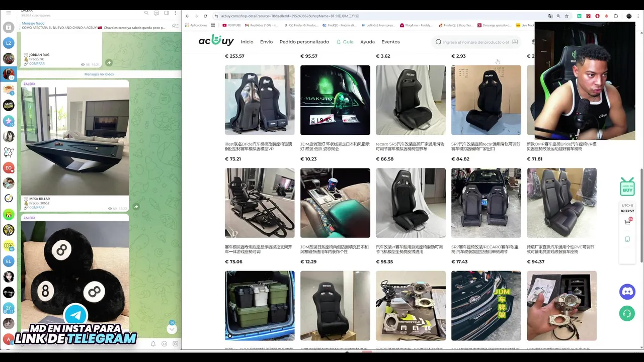Open SR7 seat product priced €84.82
The height and width of the screenshot is (362, 644).
coord(486,100)
